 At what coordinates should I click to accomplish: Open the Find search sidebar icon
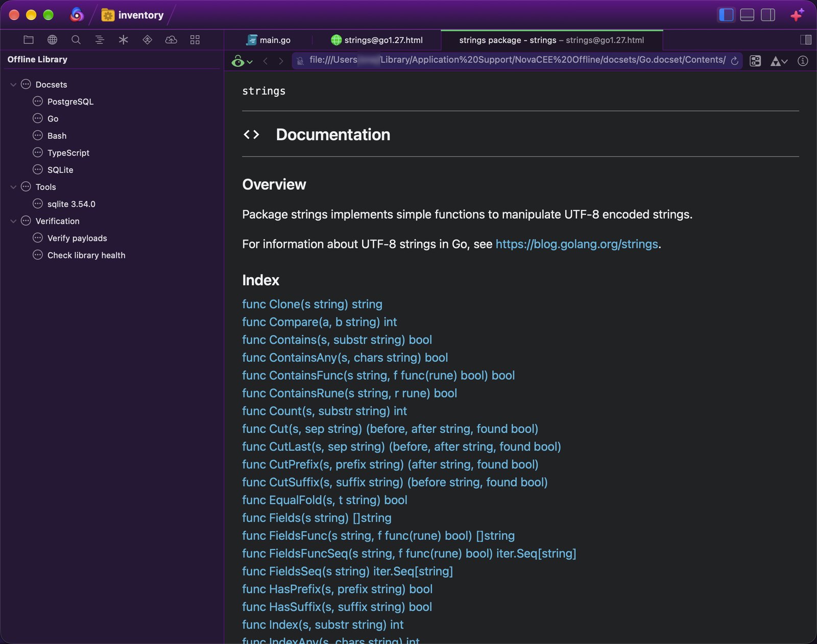click(x=76, y=40)
